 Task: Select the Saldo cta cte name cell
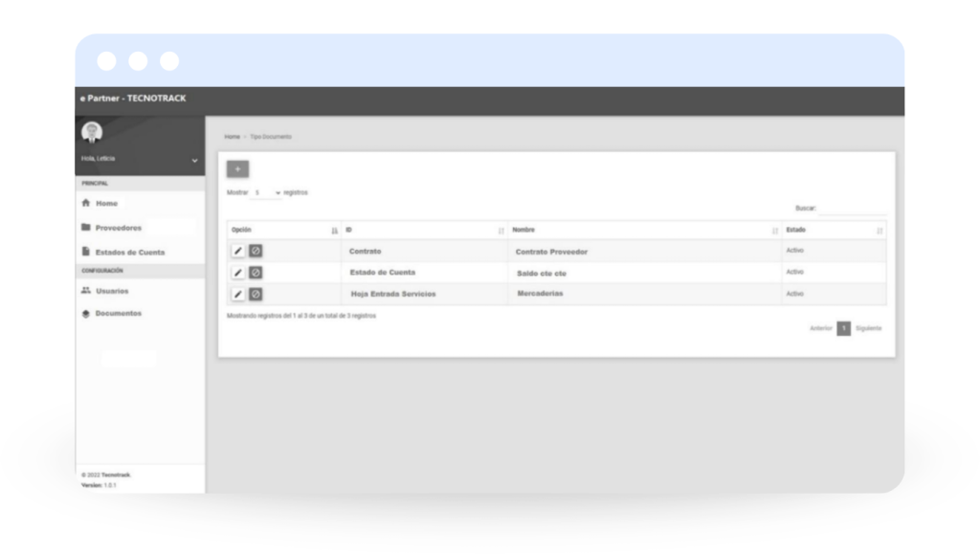coord(542,273)
